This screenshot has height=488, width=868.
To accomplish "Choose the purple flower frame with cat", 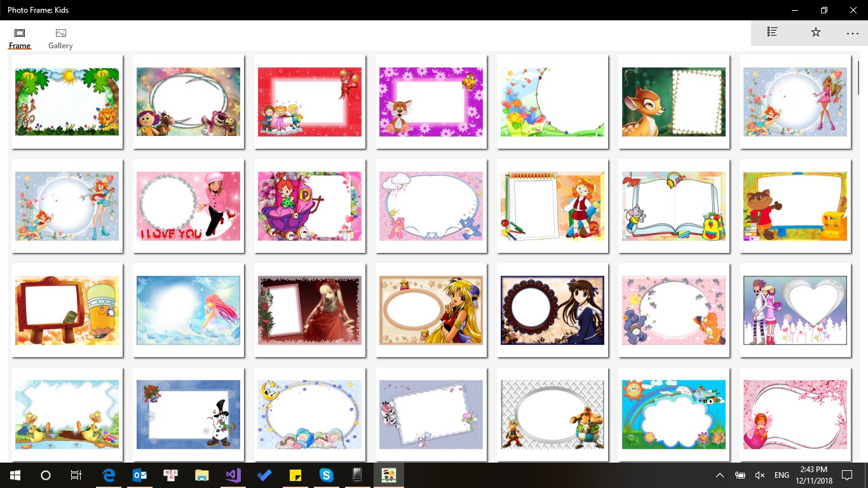I will pos(431,102).
